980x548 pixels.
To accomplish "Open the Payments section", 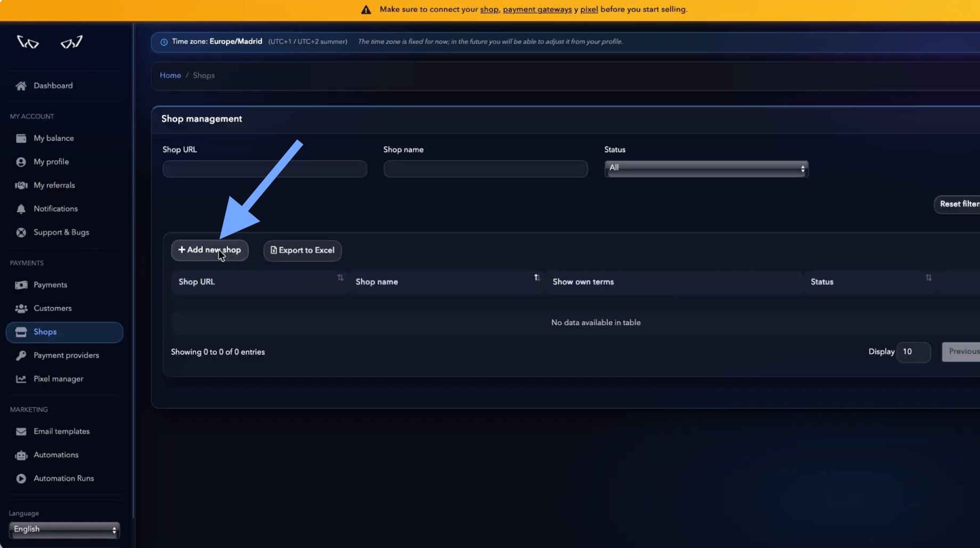I will click(50, 285).
